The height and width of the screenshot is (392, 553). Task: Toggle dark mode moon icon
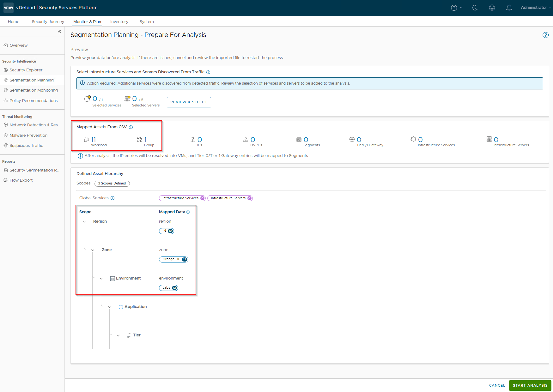475,8
